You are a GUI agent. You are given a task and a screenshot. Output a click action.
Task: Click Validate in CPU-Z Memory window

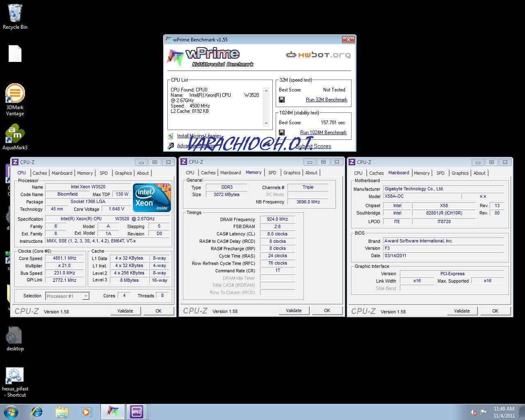(x=294, y=310)
